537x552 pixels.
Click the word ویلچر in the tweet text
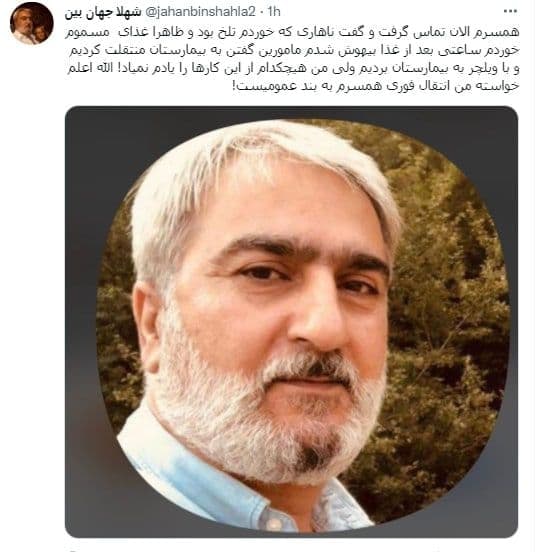pos(481,69)
